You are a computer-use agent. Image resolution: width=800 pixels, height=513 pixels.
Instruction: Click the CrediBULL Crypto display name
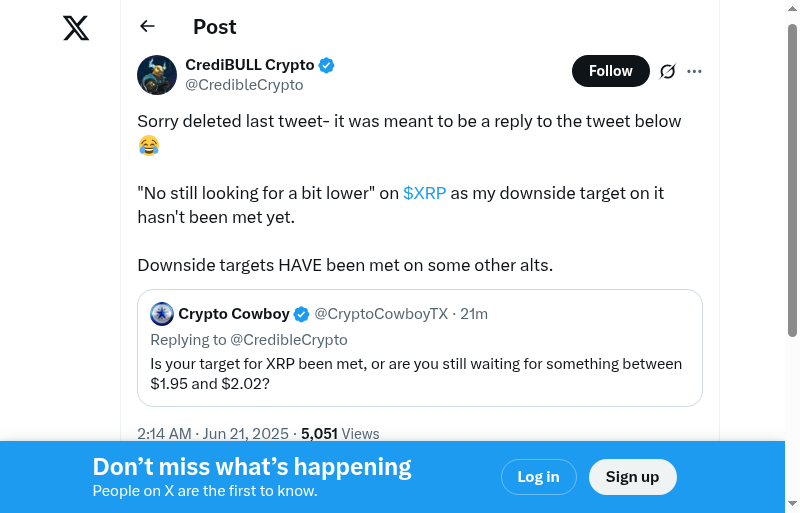coord(250,65)
